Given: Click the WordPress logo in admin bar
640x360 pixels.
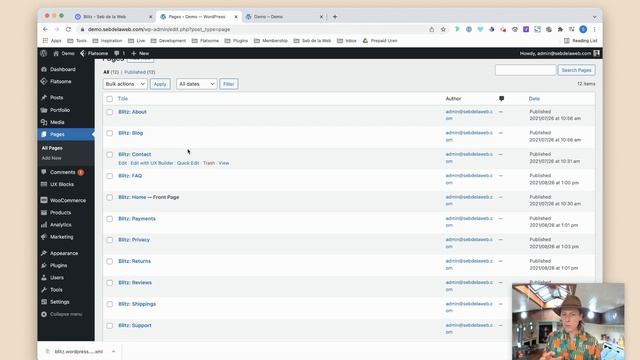Looking at the screenshot, I should 44,53.
